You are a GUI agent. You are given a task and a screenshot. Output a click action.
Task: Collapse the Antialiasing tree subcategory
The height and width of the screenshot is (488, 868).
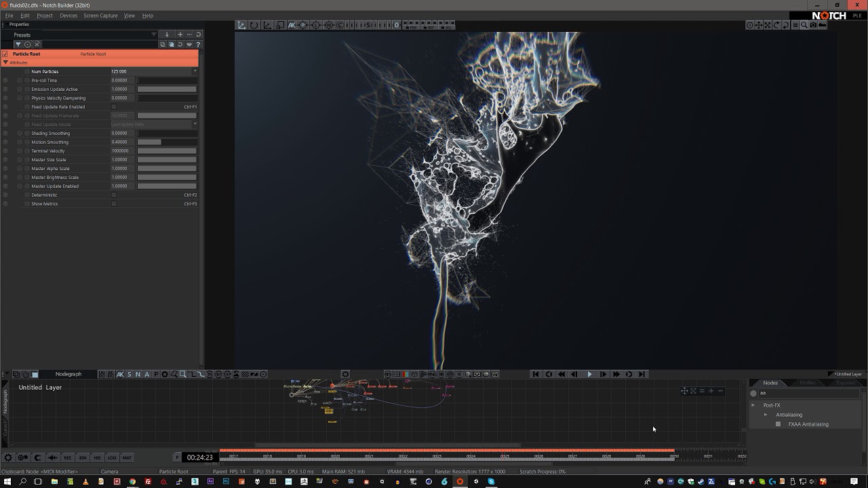point(766,415)
